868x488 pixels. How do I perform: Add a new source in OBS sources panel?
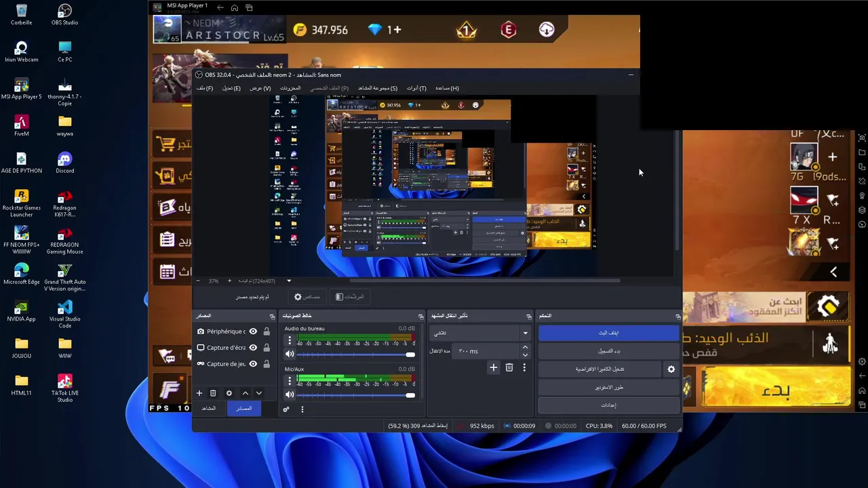[199, 393]
